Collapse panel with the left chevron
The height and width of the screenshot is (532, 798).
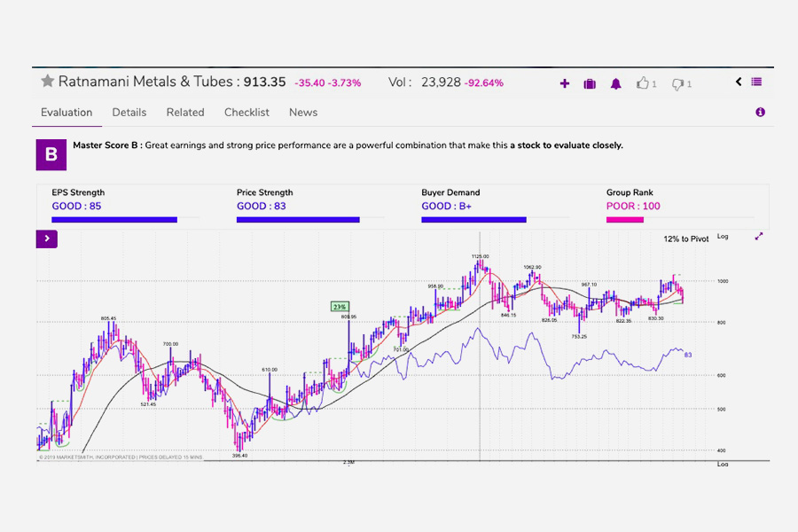(739, 82)
